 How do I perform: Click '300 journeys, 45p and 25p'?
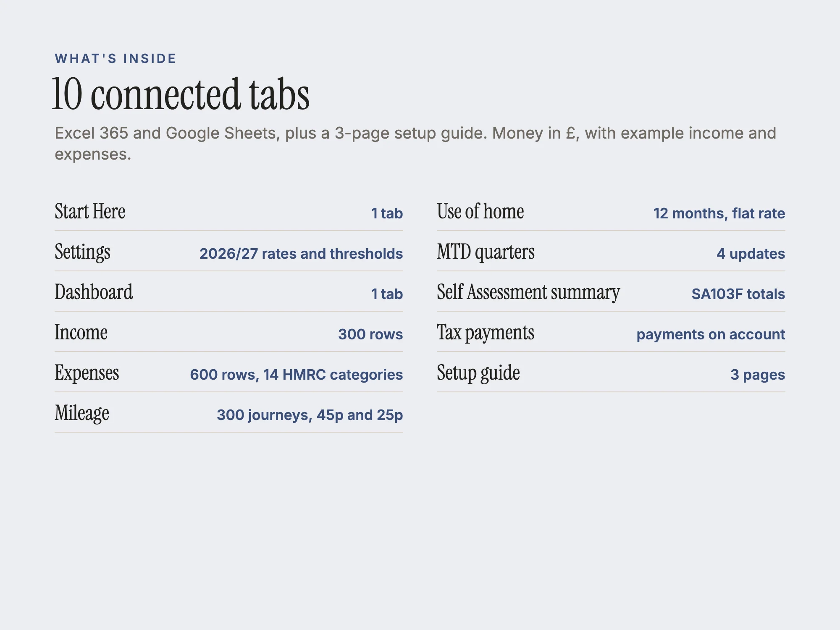pyautogui.click(x=310, y=415)
